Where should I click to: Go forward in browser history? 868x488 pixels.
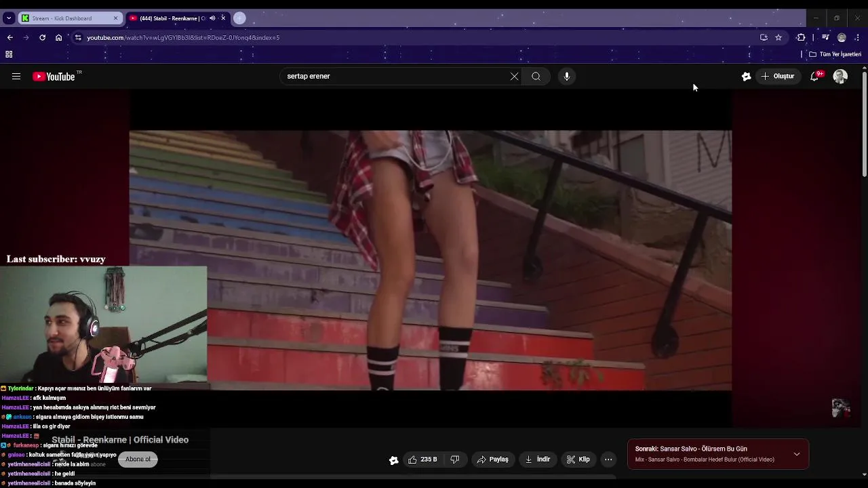[26, 38]
